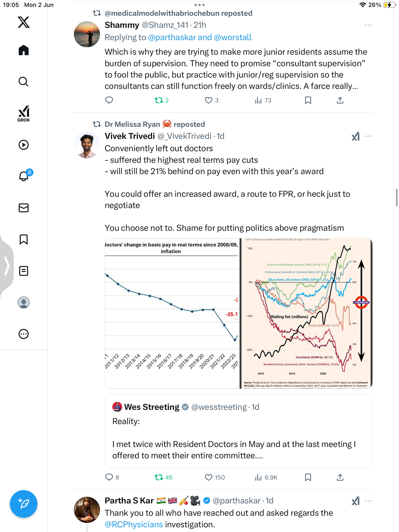Viewport: 399px width, 532px height.
Task: Bookmark Vivek Trivedi's post
Action: (308, 478)
